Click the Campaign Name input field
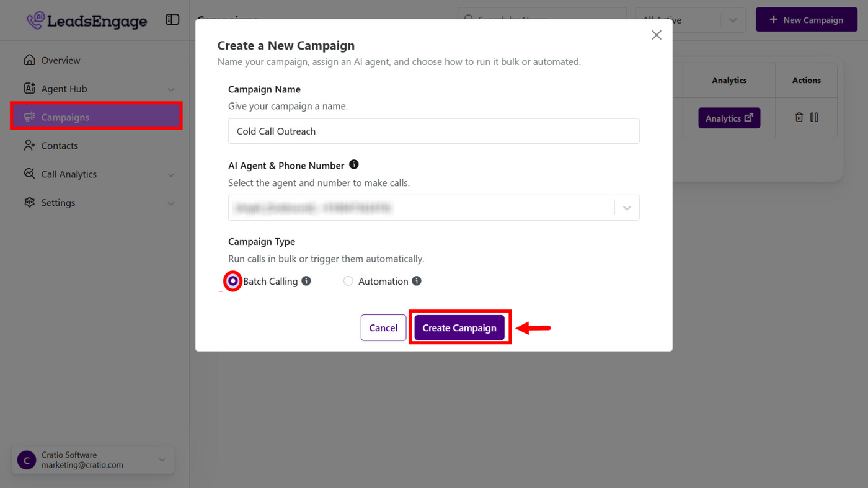 coord(433,131)
